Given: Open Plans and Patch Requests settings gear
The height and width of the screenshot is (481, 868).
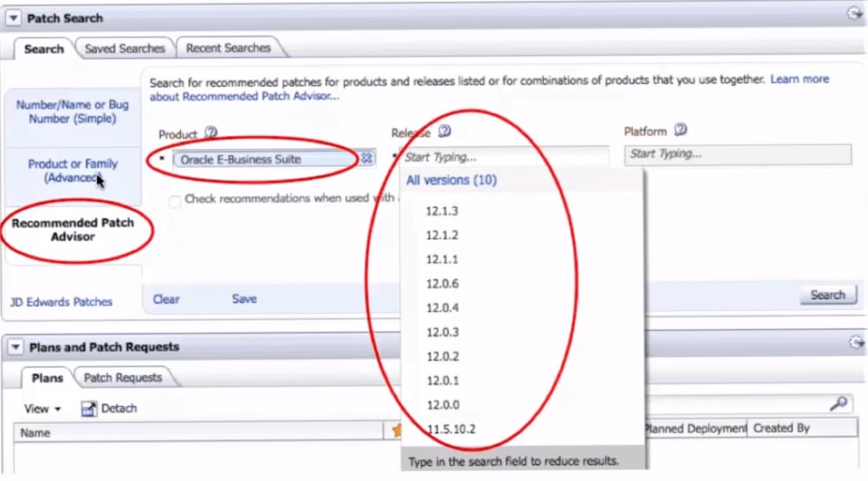Looking at the screenshot, I should tap(856, 343).
